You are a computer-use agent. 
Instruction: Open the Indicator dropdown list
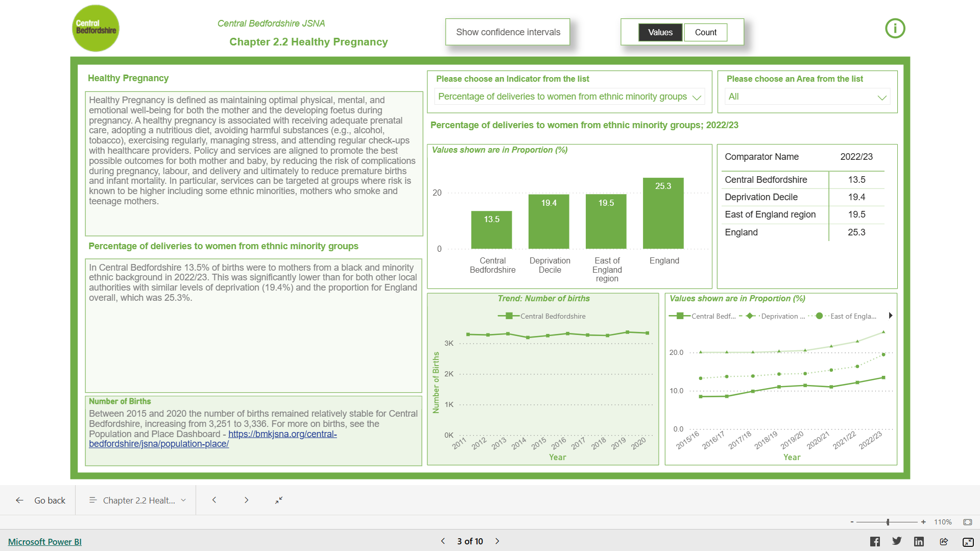[569, 97]
